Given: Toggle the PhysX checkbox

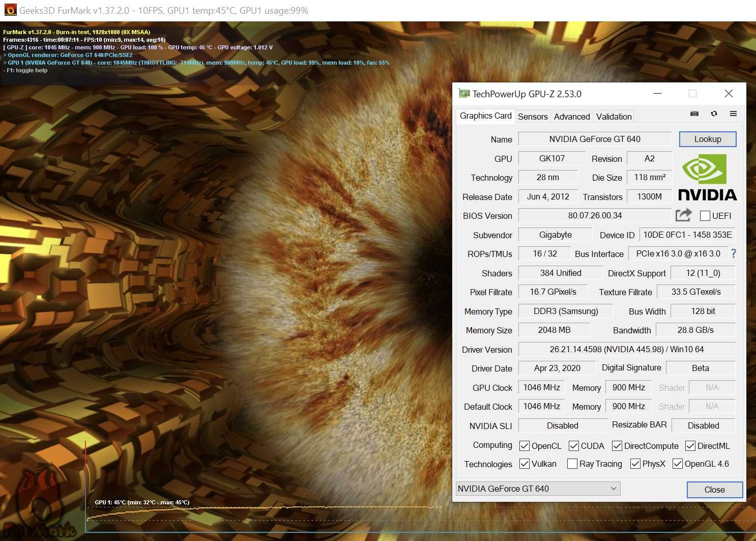Looking at the screenshot, I should coord(635,464).
